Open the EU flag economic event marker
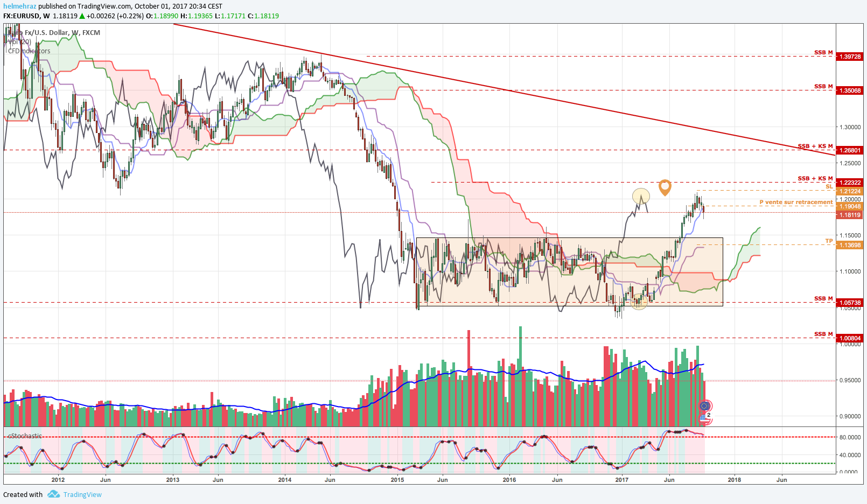Image resolution: width=867 pixels, height=504 pixels. [x=705, y=405]
